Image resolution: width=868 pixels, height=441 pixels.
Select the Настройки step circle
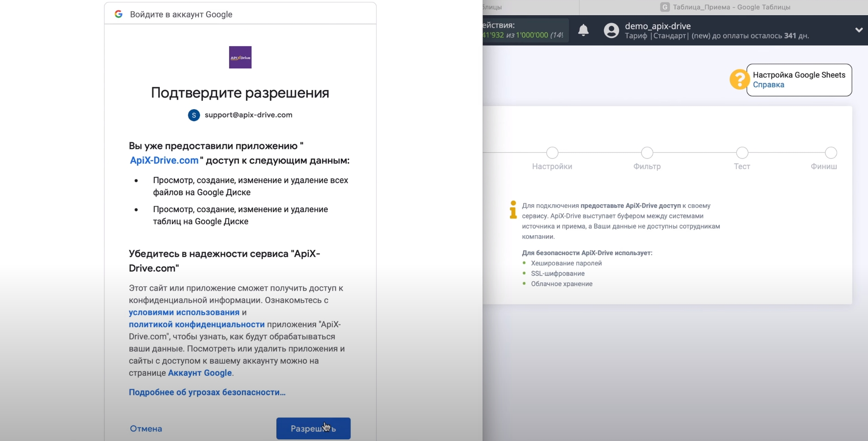[x=552, y=153]
